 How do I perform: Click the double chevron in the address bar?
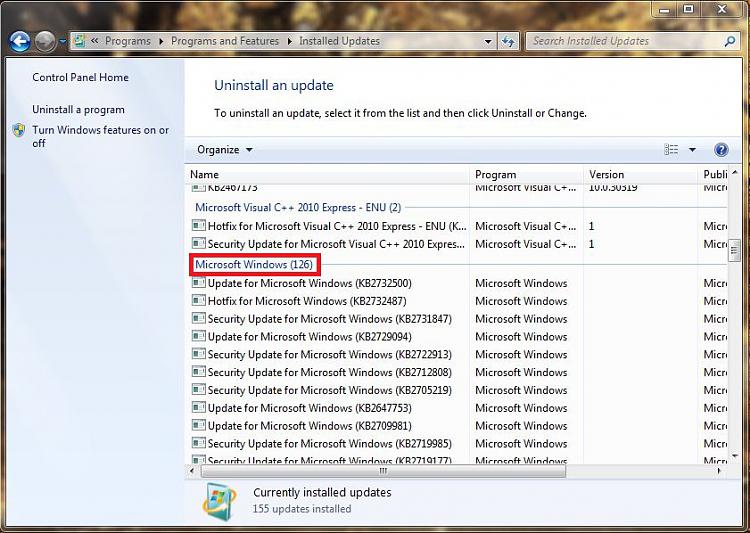tap(95, 41)
